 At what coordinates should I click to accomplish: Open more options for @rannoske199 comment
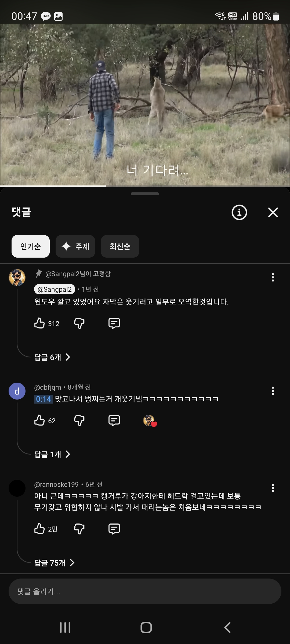(273, 488)
